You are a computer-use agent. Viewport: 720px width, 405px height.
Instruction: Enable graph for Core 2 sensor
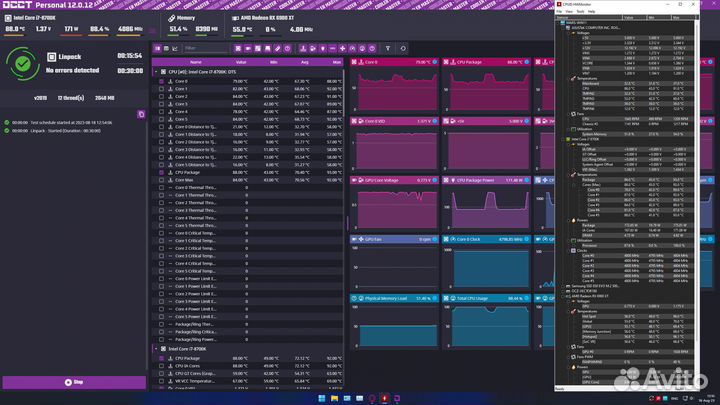pos(161,96)
